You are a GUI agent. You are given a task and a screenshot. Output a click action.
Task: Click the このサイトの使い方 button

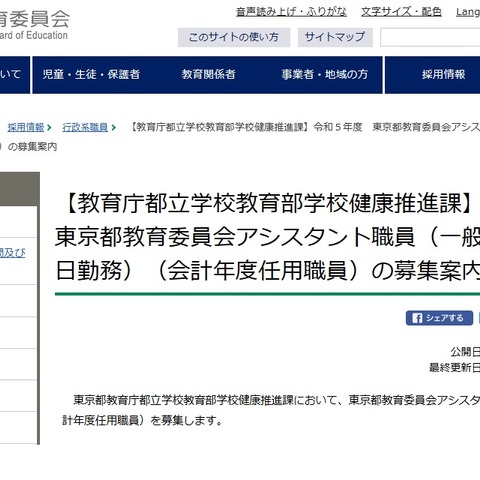234,37
